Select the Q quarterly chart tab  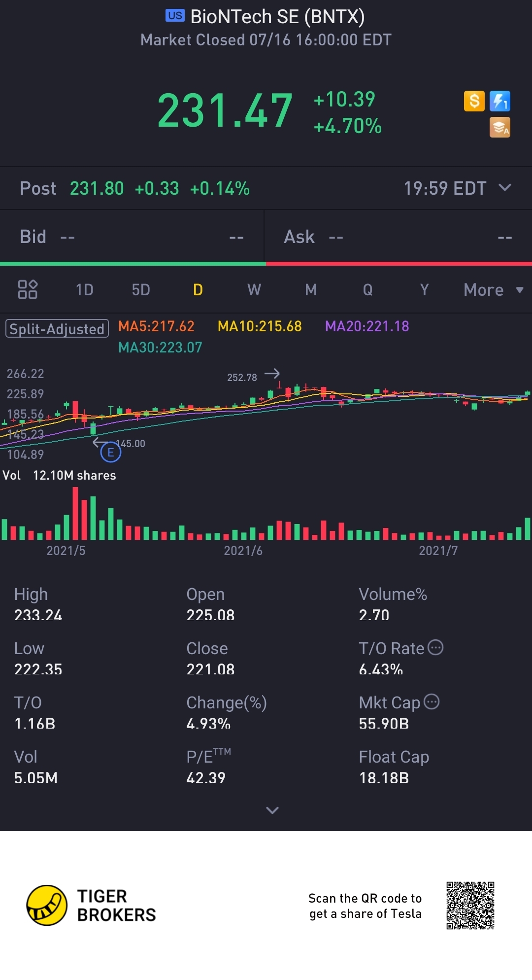coord(367,290)
